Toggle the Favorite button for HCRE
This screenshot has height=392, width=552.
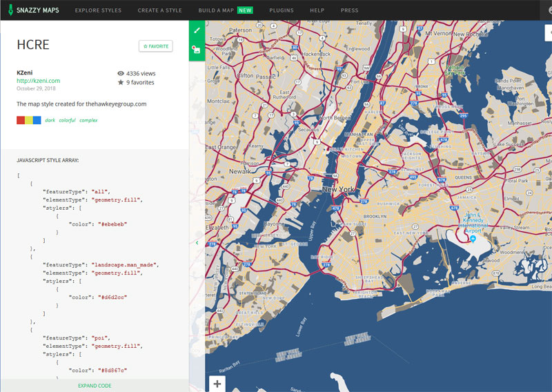pos(155,46)
